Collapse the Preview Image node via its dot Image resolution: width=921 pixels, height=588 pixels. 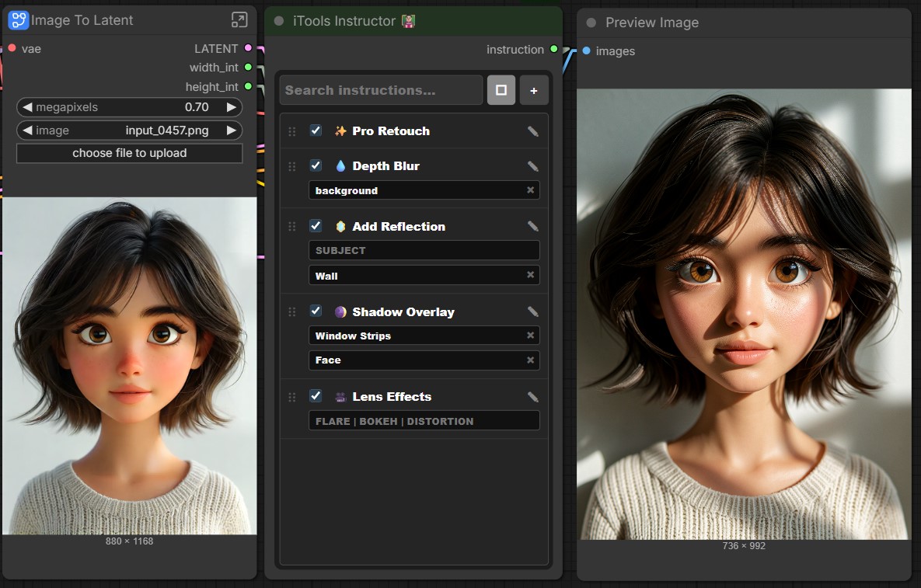coord(591,23)
